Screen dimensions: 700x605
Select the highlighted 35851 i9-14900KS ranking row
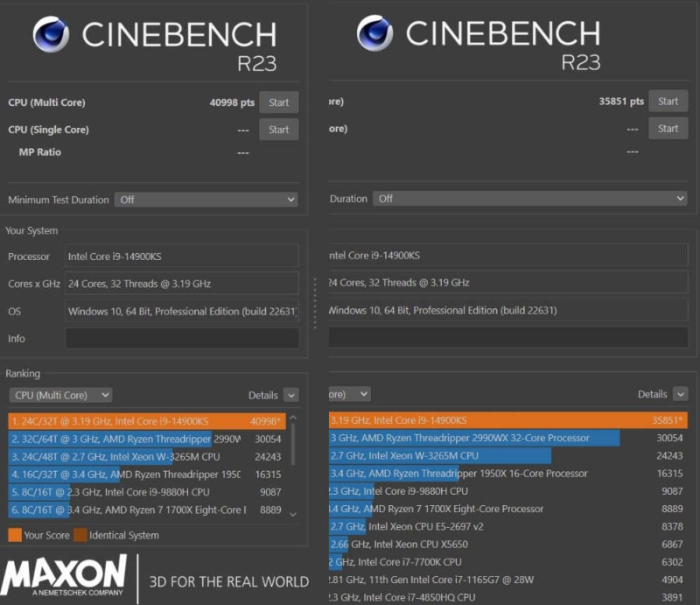[507, 420]
